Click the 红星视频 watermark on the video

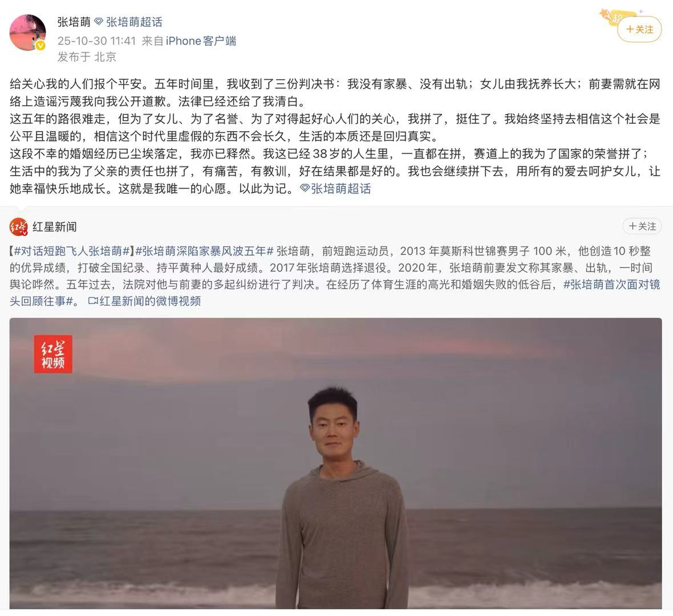point(53,354)
